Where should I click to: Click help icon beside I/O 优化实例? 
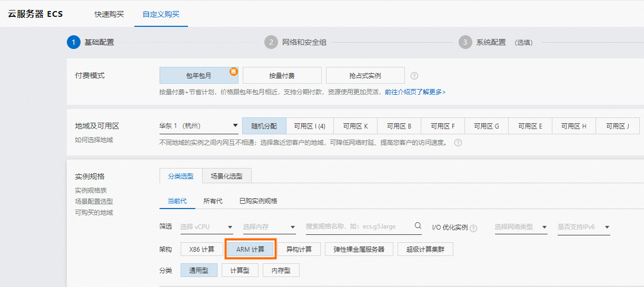point(473,228)
